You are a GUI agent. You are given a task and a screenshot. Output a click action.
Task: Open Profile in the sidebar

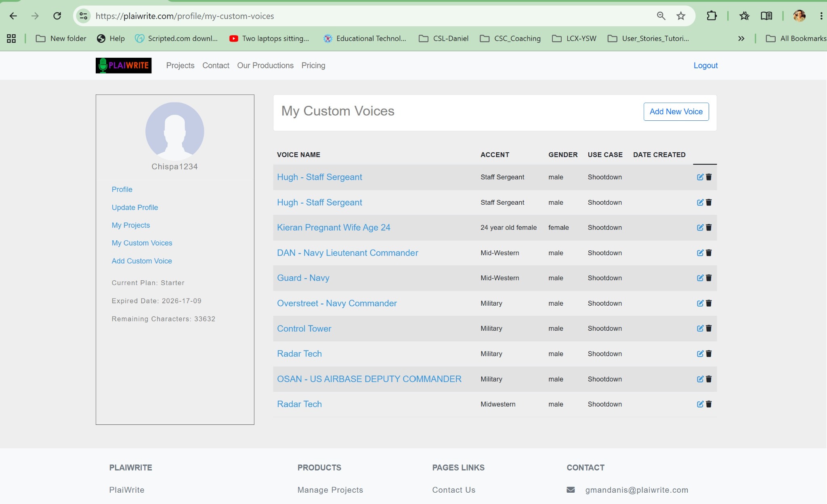(122, 189)
